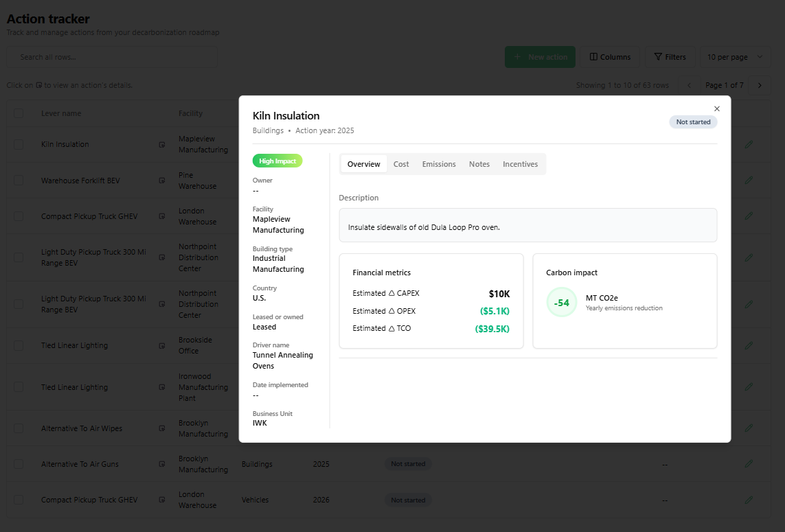Screen dimensions: 785x532
Task: Open the Filters panel
Action: click(x=670, y=57)
